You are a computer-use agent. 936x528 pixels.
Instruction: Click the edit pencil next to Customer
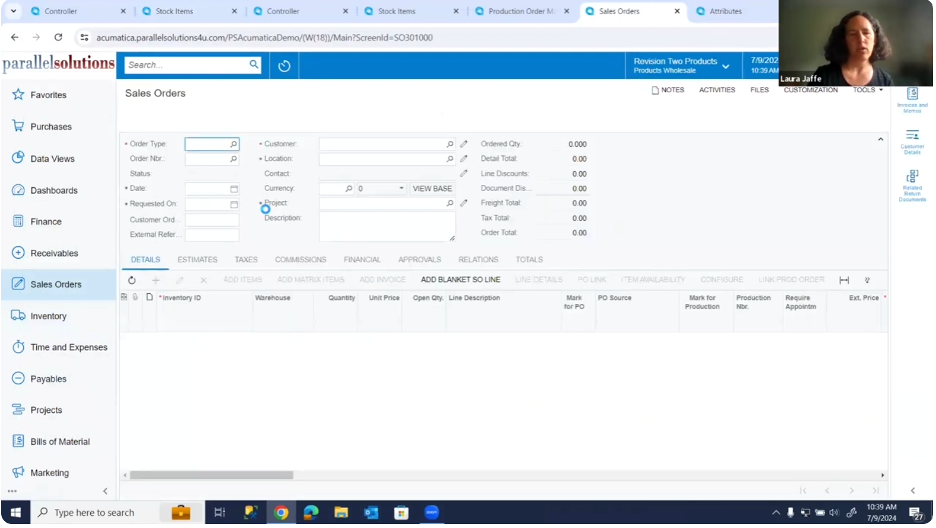[464, 144]
